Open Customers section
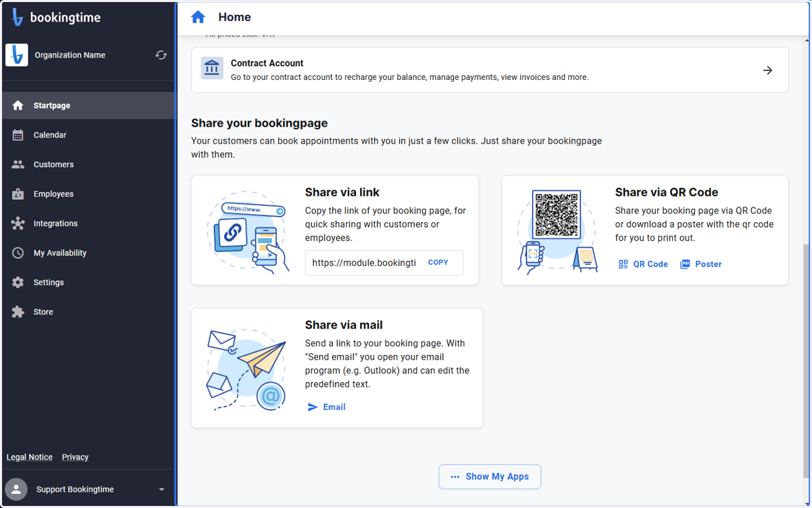Viewport: 812px width, 508px height. pos(88,165)
